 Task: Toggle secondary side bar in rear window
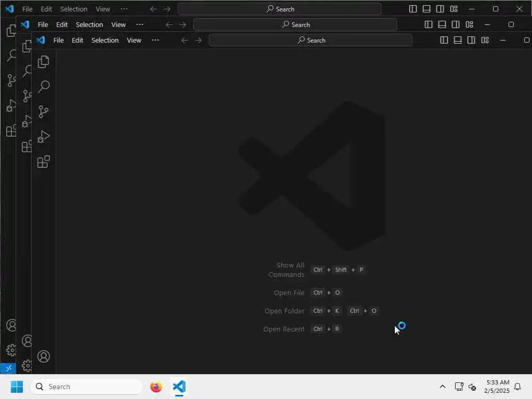point(440,9)
